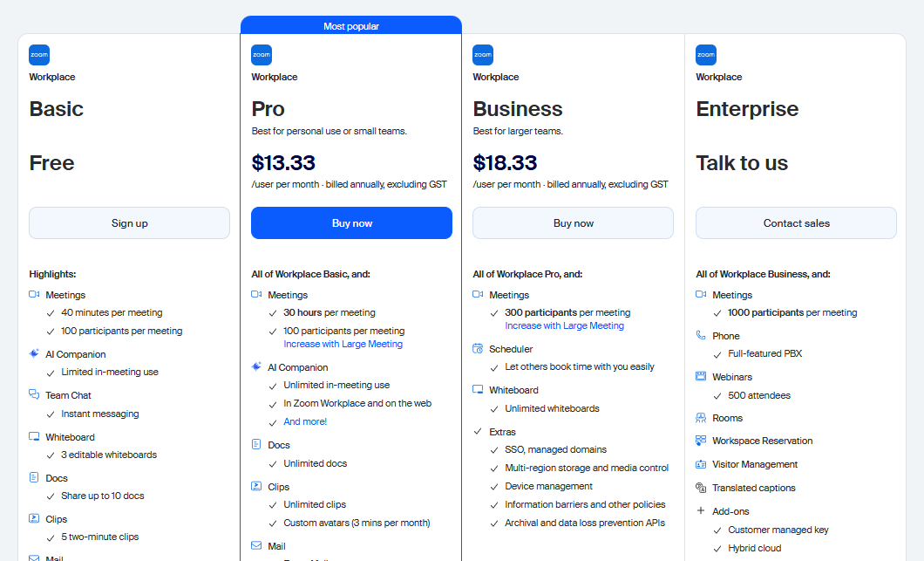Click the Meetings camera icon in Enterprise plan
Viewport: 924px width, 561px height.
click(x=701, y=294)
